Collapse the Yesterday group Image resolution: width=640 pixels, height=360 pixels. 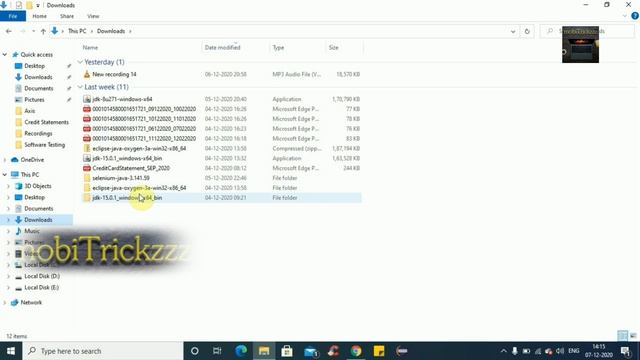(x=80, y=62)
